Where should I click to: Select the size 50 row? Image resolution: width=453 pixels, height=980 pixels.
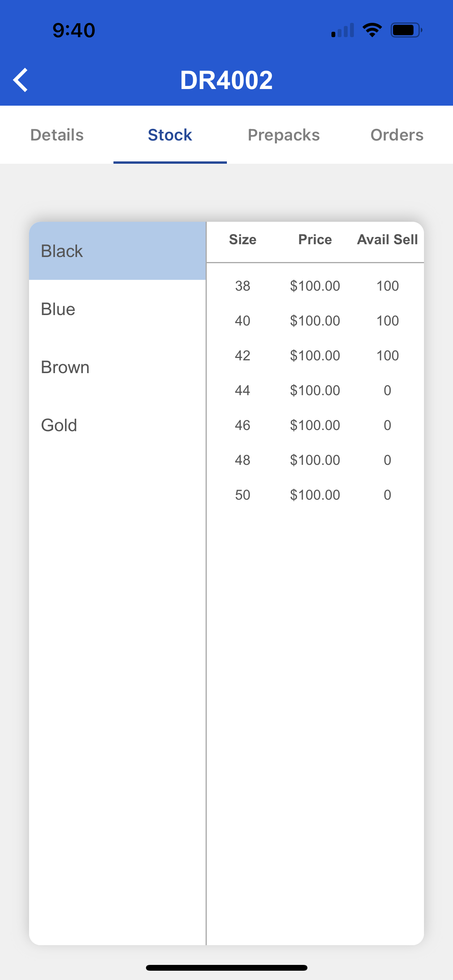(x=243, y=495)
